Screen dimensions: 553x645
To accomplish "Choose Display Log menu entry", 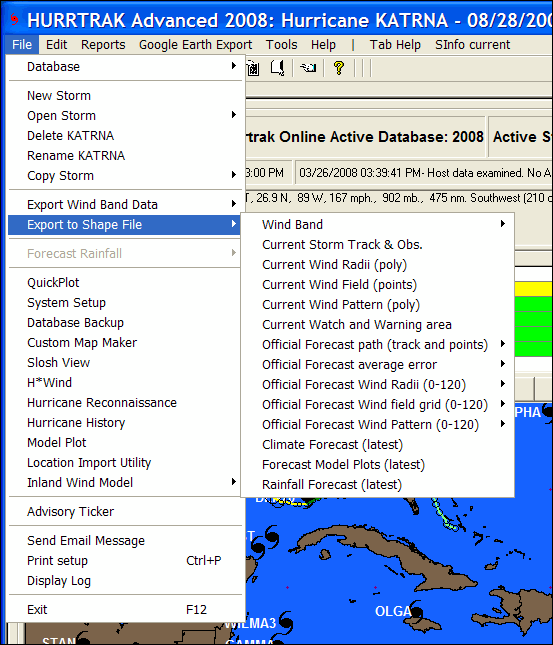I will click(x=124, y=580).
